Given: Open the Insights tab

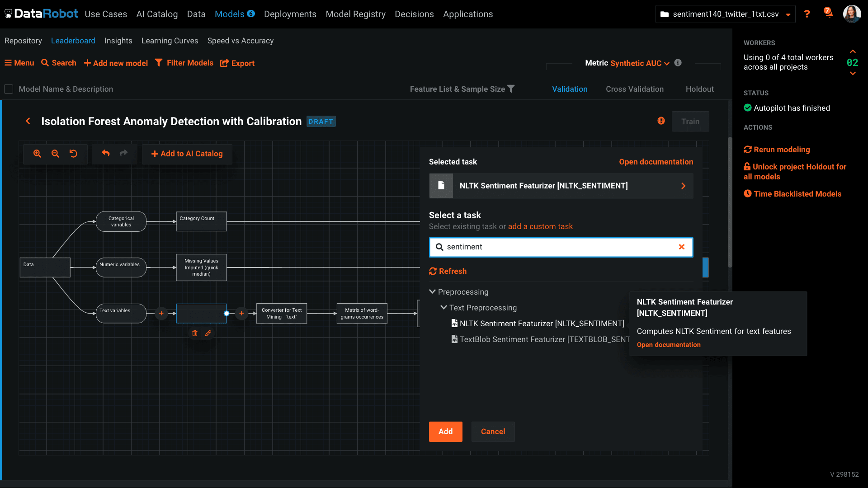Looking at the screenshot, I should [118, 41].
